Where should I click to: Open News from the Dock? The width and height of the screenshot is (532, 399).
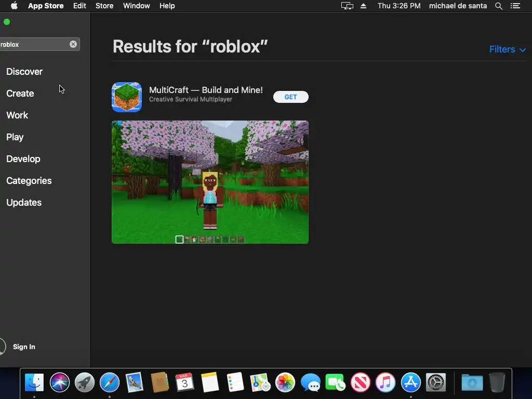click(361, 382)
